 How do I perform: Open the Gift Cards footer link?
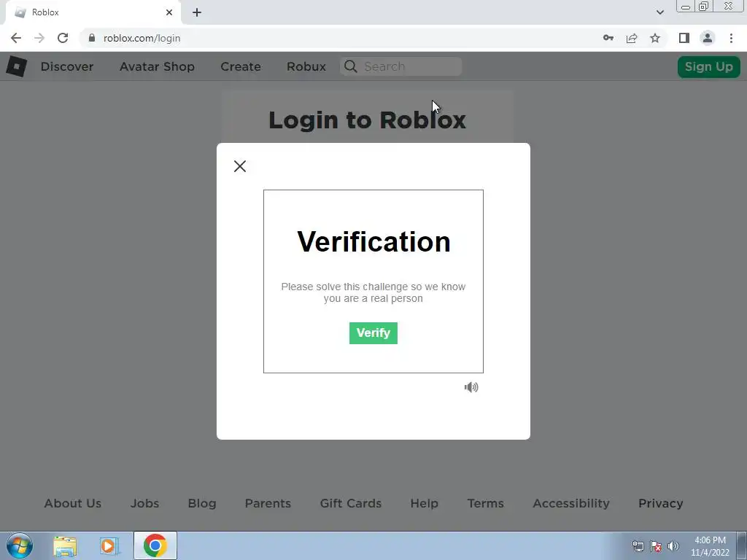tap(351, 503)
